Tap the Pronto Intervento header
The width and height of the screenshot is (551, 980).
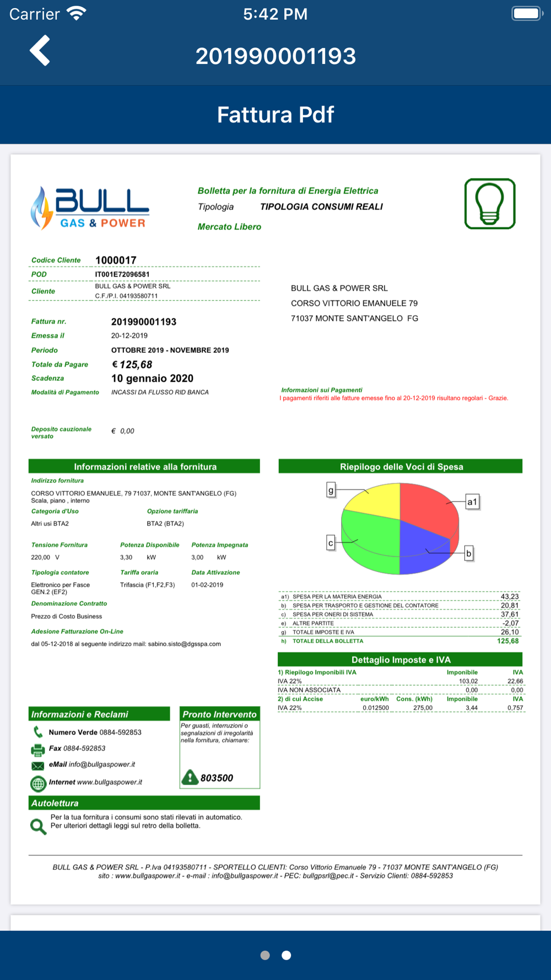point(220,714)
